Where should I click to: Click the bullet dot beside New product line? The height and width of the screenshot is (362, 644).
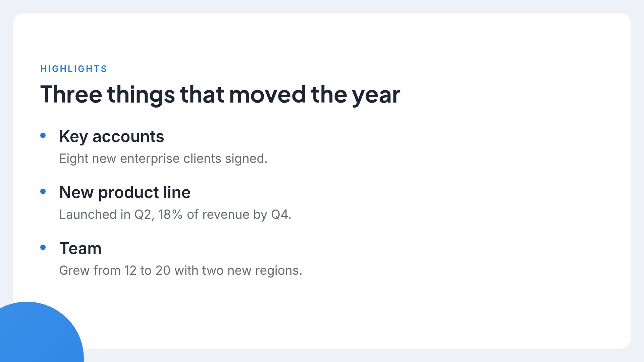pyautogui.click(x=43, y=191)
